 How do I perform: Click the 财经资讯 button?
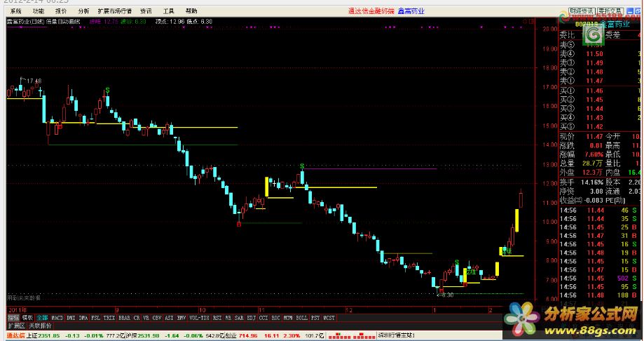coord(582,11)
